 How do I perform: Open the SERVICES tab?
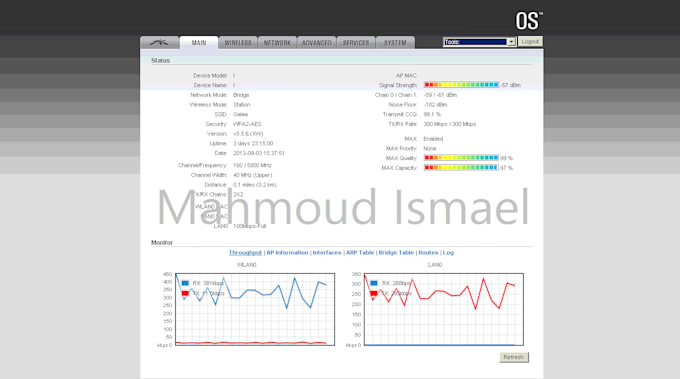click(356, 42)
